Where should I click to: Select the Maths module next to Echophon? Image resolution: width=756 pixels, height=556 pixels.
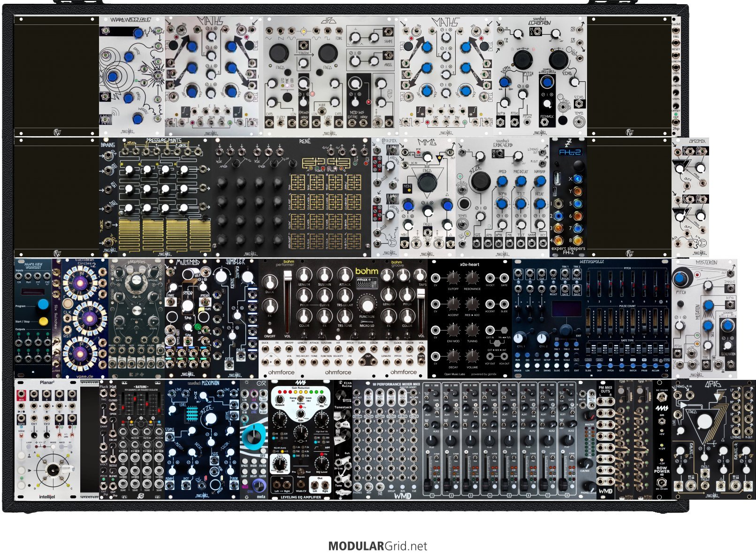pos(446,76)
